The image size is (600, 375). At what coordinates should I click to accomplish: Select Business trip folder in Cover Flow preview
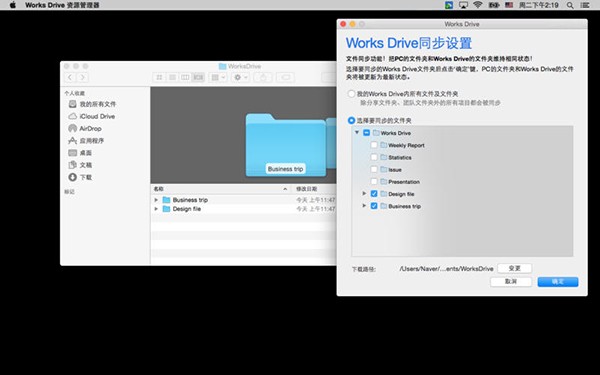(285, 145)
